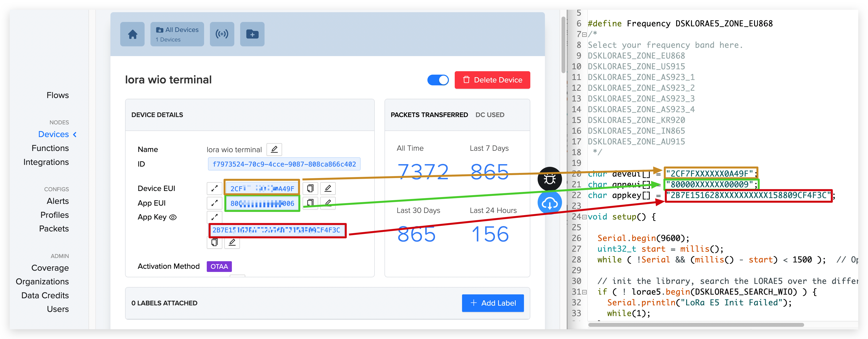Select the device ID value field
Viewport: 868px width, 339px height.
click(x=284, y=164)
